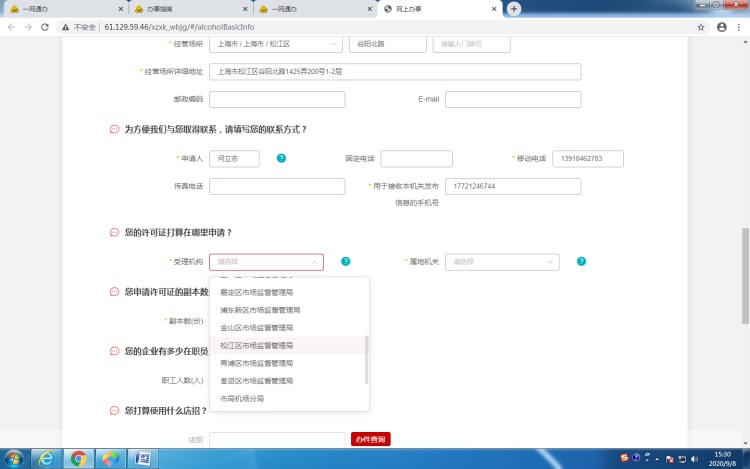Click help icon next to 申请人 field
The height and width of the screenshot is (469, 750).
281,158
